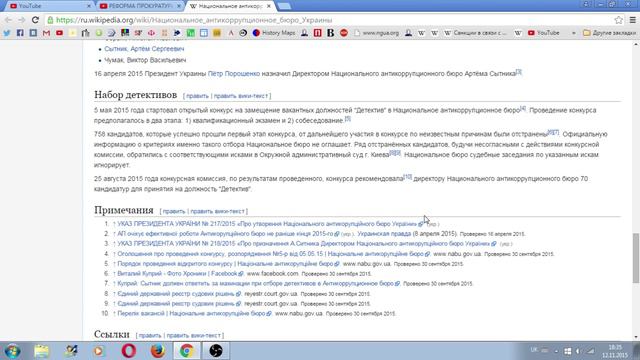
Task: Click править next to Набор детективов
Action: point(198,96)
